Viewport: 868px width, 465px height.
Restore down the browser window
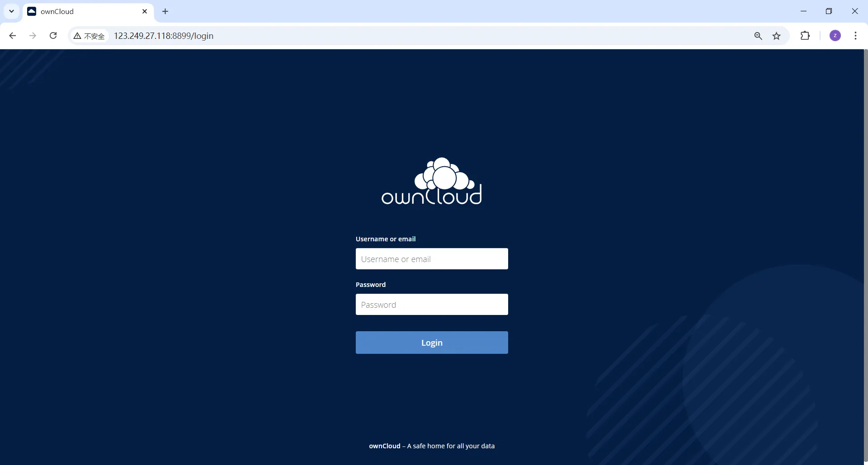point(829,11)
